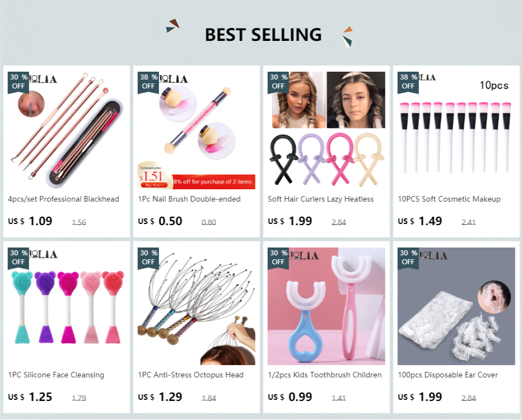Image resolution: width=522 pixels, height=420 pixels.
Task: Click the '1PC Anti-Stress Octopus Head' title
Action: pyautogui.click(x=191, y=375)
